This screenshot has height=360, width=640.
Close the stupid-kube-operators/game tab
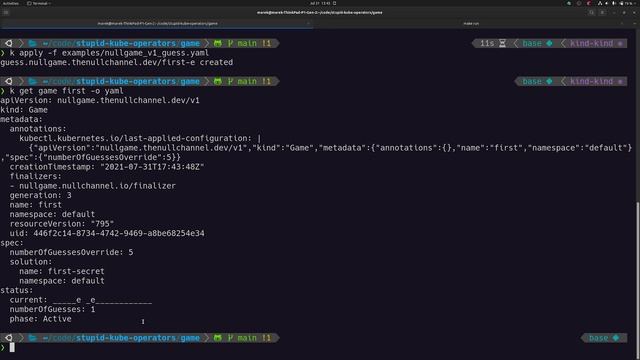[309, 24]
